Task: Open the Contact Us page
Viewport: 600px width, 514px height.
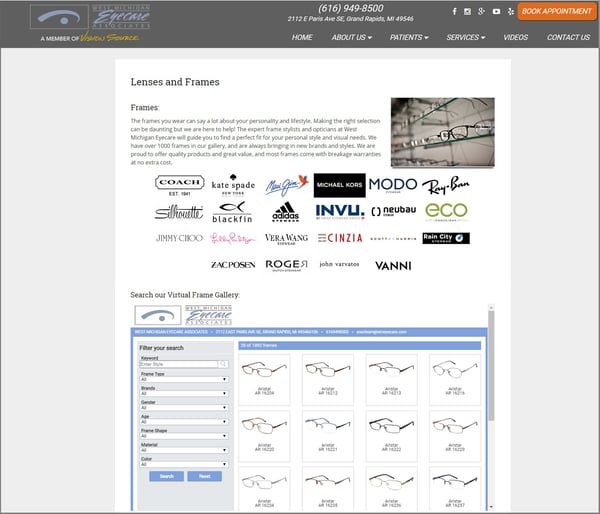Action: pos(568,38)
